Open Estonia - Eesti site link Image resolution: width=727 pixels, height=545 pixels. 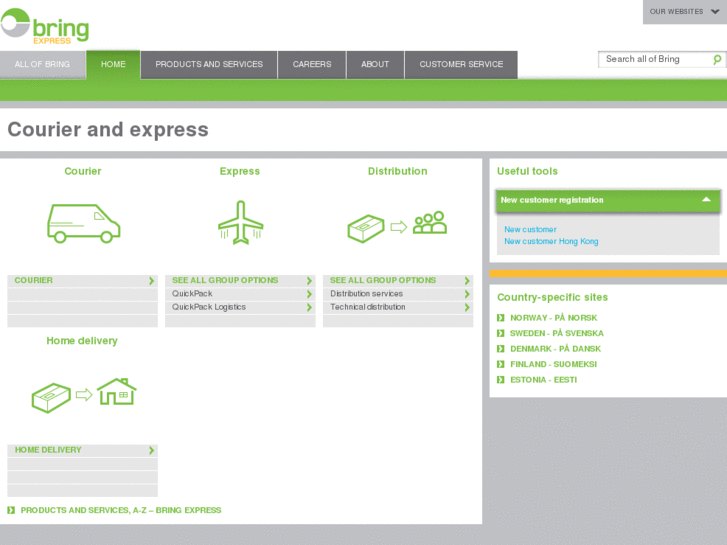(x=543, y=379)
